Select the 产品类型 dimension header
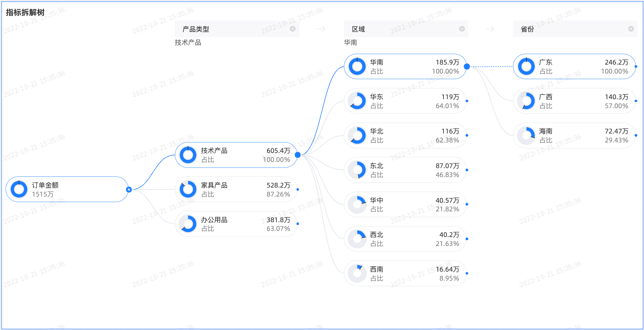This screenshot has height=330, width=644. pos(237,29)
